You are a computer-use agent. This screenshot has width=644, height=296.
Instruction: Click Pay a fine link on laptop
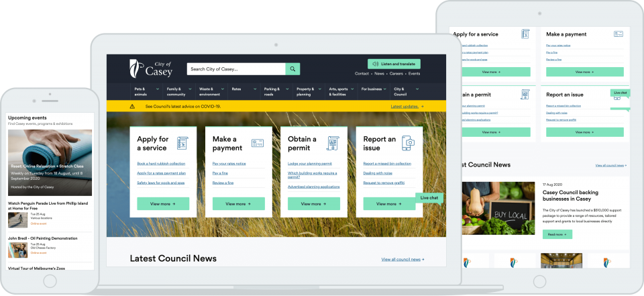pyautogui.click(x=220, y=173)
